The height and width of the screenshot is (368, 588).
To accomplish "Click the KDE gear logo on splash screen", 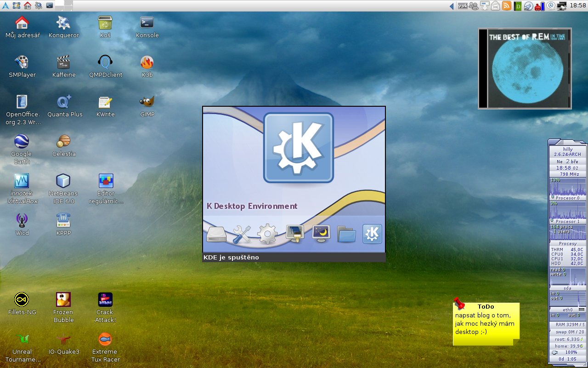I will click(x=299, y=148).
